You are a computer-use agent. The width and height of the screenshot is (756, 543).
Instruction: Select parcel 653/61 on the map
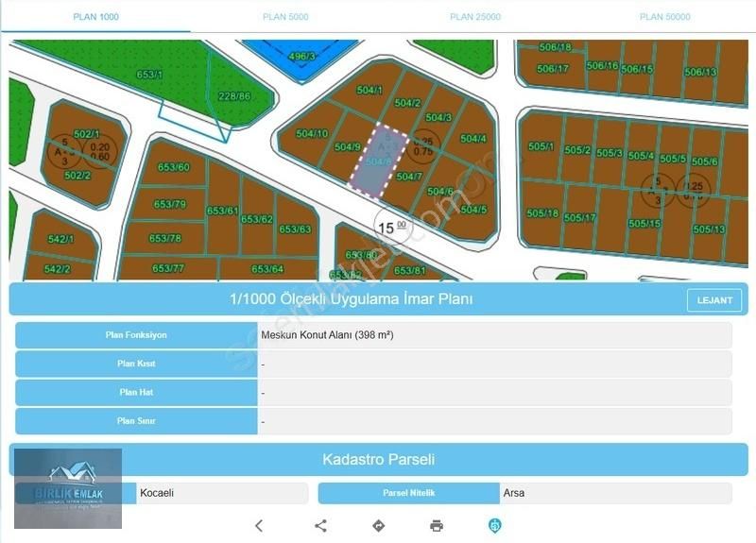[x=222, y=211]
